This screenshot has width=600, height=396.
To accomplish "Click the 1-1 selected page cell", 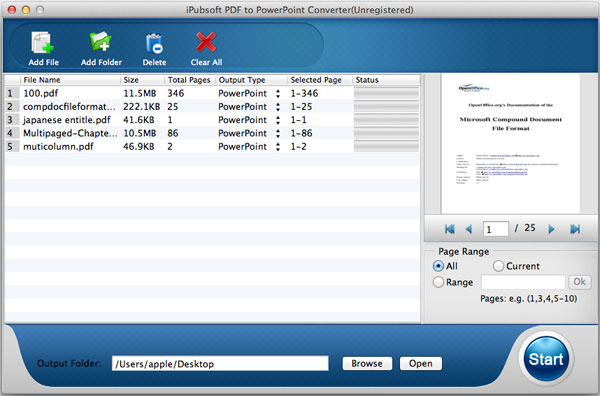I will (x=298, y=120).
